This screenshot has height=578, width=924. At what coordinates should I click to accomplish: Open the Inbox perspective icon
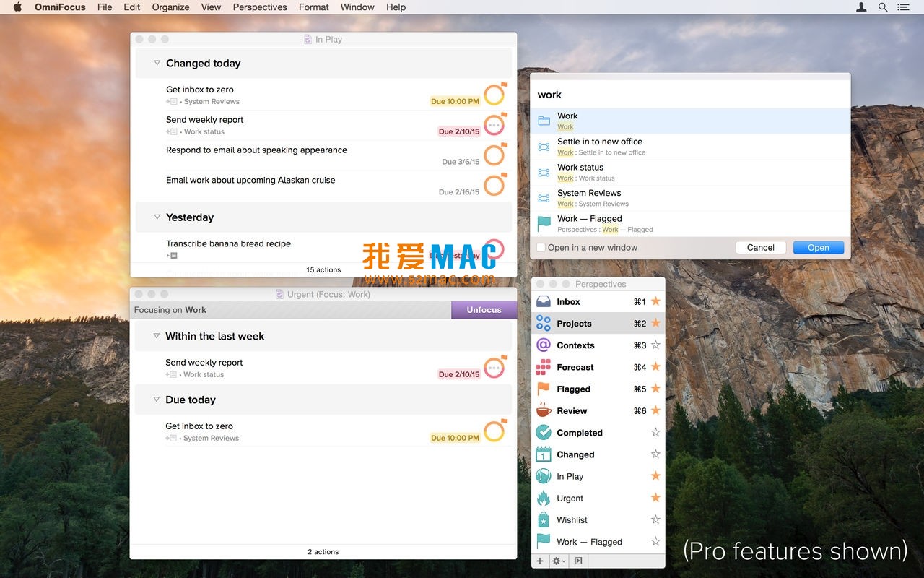click(x=544, y=302)
